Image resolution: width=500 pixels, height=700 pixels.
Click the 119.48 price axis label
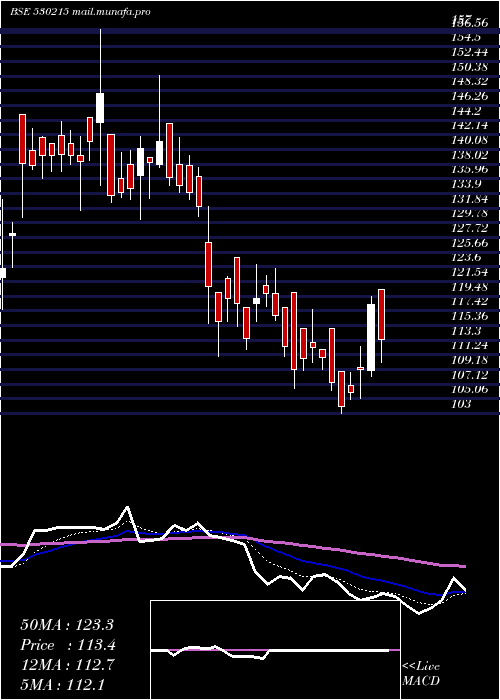point(469,287)
